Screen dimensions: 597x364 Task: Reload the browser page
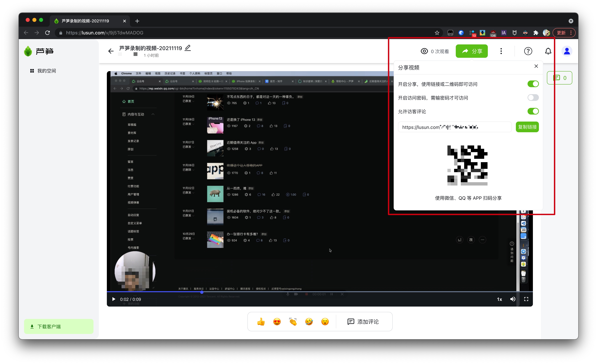(47, 33)
